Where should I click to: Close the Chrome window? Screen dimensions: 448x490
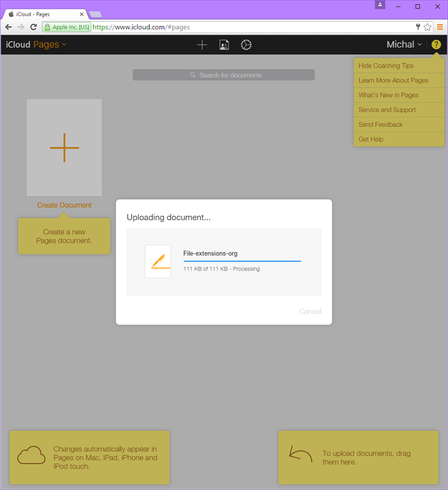coord(437,6)
